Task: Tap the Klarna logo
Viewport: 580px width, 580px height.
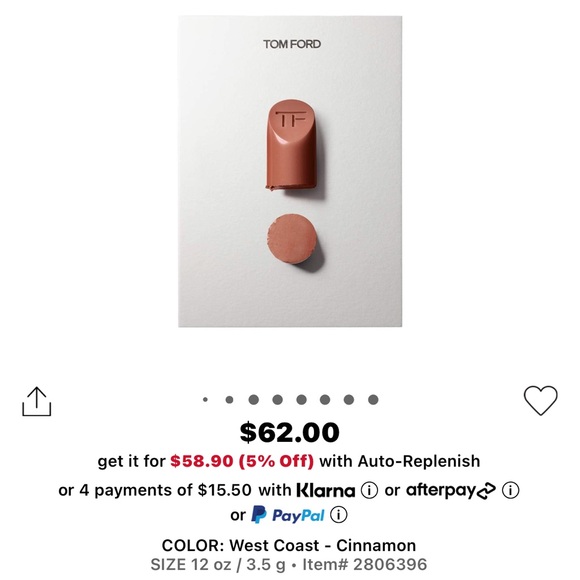Action: [326, 490]
